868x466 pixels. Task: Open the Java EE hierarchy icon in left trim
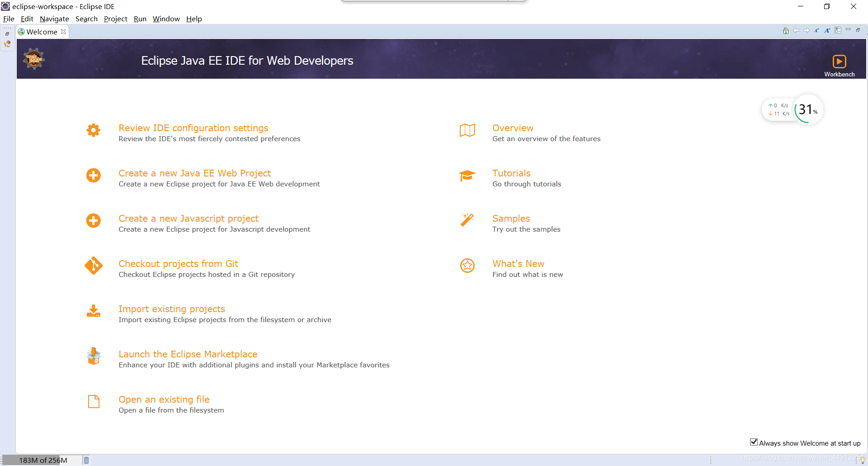click(7, 44)
